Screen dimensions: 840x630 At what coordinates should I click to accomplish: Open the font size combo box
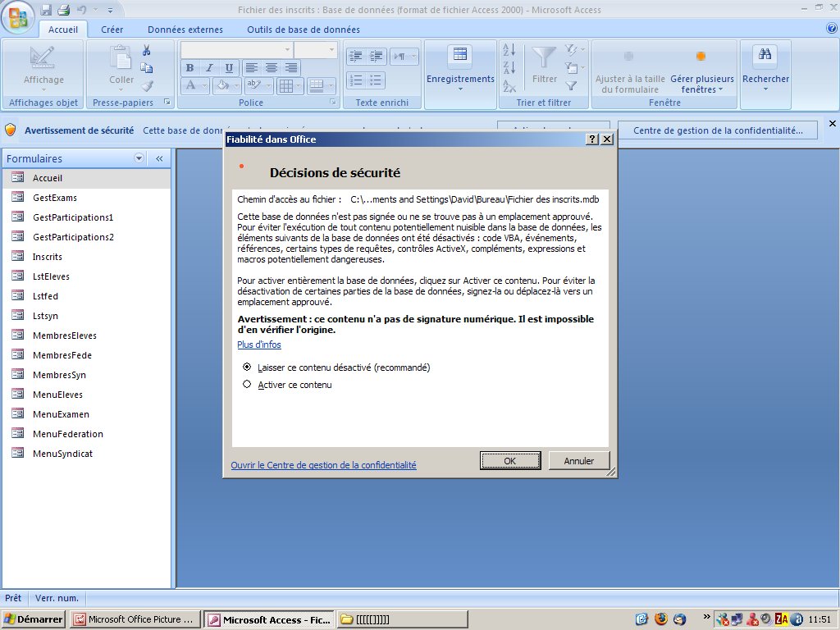[x=316, y=50]
